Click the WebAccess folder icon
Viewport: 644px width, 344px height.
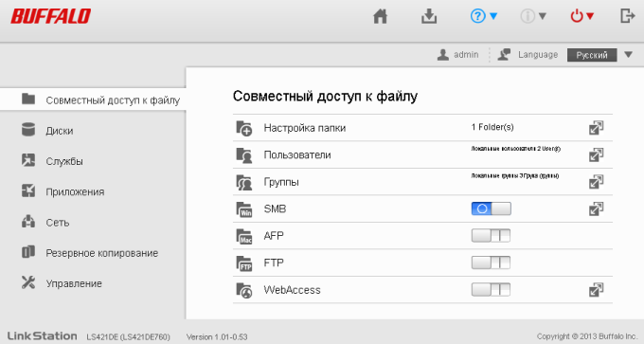[x=244, y=290]
